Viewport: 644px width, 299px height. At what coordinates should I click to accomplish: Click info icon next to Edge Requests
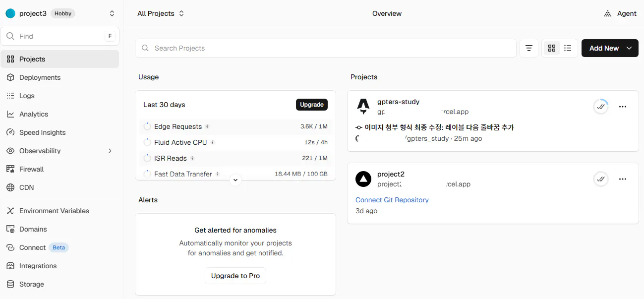click(x=207, y=126)
